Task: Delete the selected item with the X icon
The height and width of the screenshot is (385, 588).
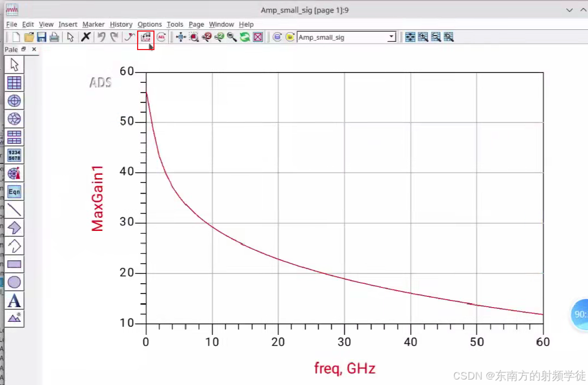Action: (x=86, y=37)
